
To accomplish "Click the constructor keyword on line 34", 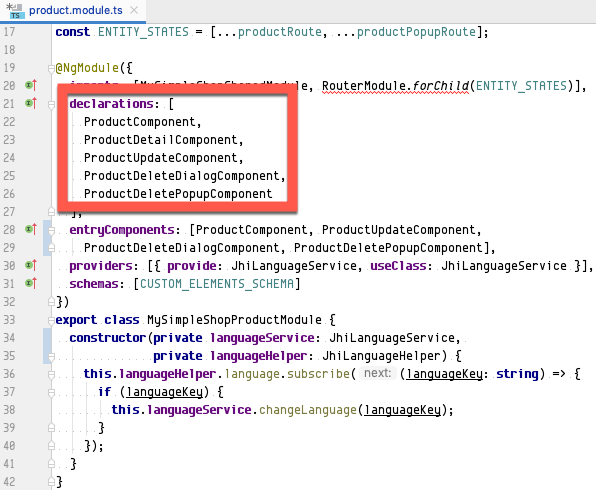I will pyautogui.click(x=108, y=338).
